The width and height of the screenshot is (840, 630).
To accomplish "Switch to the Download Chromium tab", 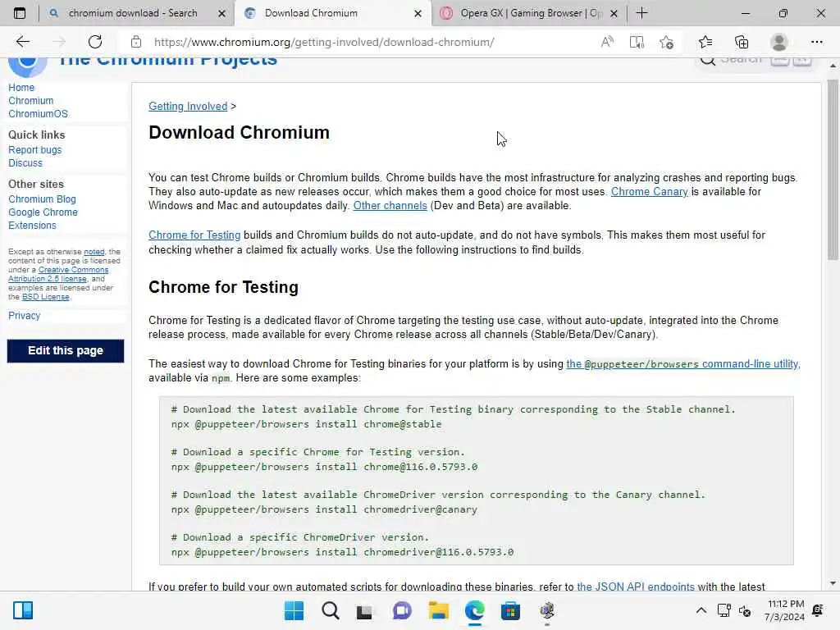I will point(332,13).
